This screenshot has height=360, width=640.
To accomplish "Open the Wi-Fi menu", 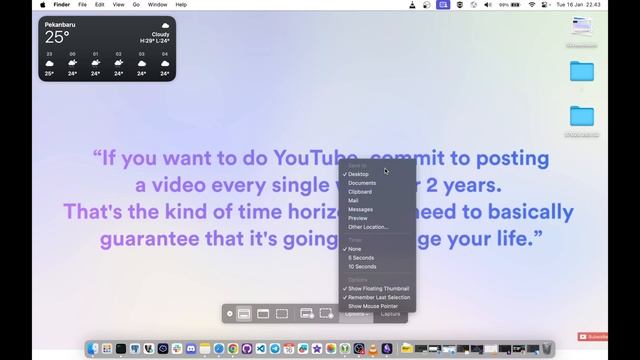I will (531, 5).
